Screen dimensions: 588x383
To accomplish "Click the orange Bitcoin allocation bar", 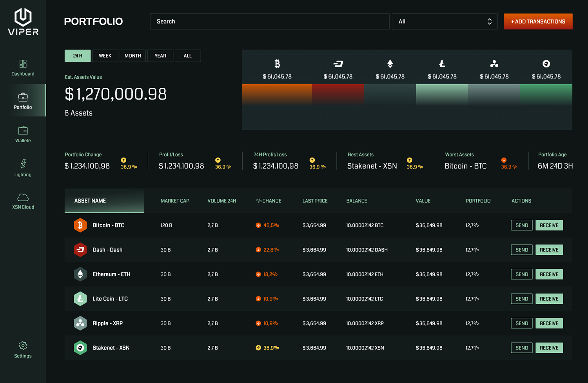I will tap(277, 94).
